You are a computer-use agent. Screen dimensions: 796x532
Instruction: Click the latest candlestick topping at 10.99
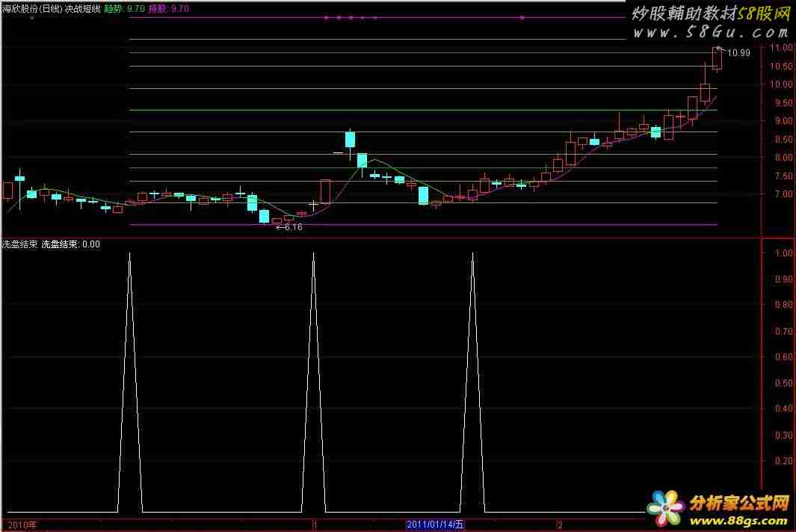pos(717,58)
